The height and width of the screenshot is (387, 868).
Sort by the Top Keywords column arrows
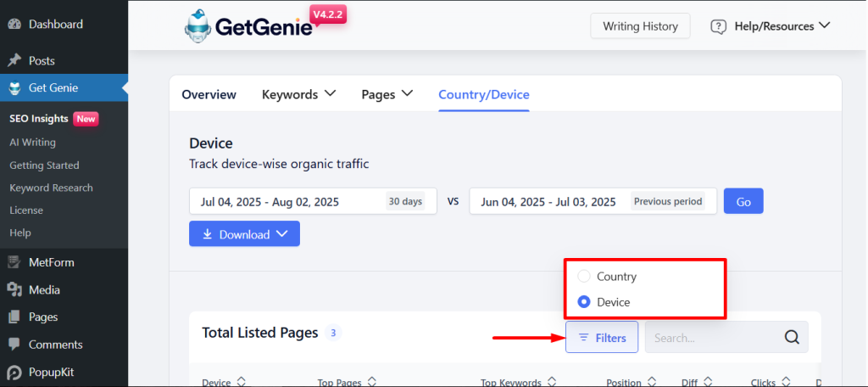click(x=551, y=381)
